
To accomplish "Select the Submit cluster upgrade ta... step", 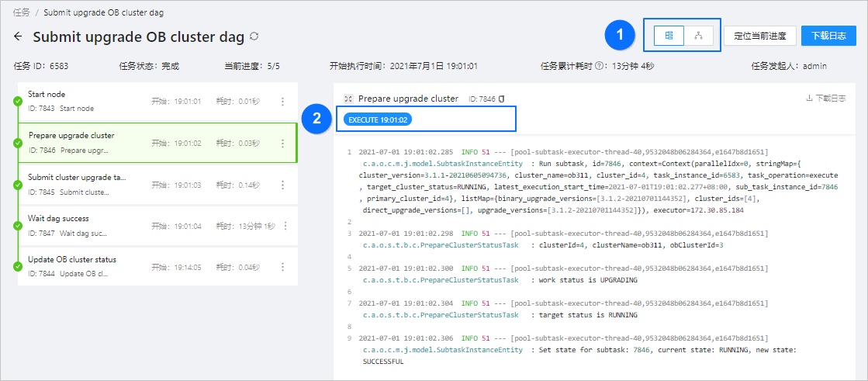I will (x=157, y=185).
